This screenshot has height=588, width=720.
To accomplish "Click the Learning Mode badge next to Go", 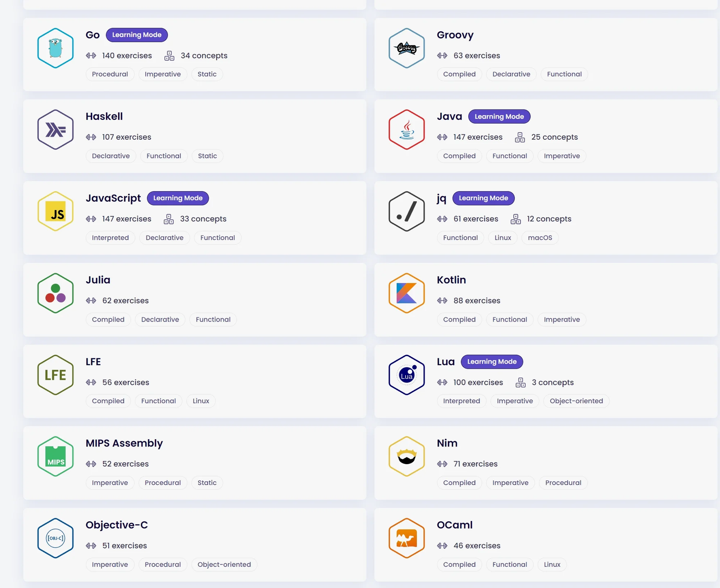I will (x=137, y=35).
